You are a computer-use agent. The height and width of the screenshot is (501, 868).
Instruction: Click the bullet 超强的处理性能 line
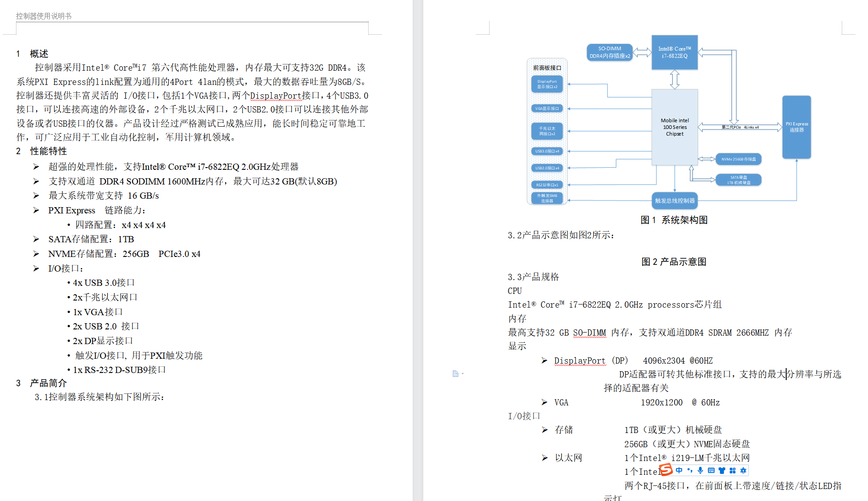(x=173, y=167)
